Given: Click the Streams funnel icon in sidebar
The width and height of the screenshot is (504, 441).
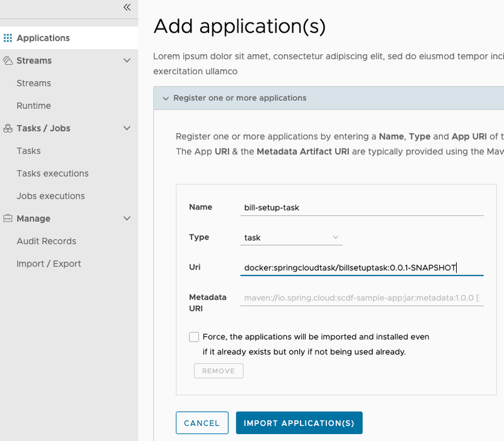Looking at the screenshot, I should pos(6,60).
